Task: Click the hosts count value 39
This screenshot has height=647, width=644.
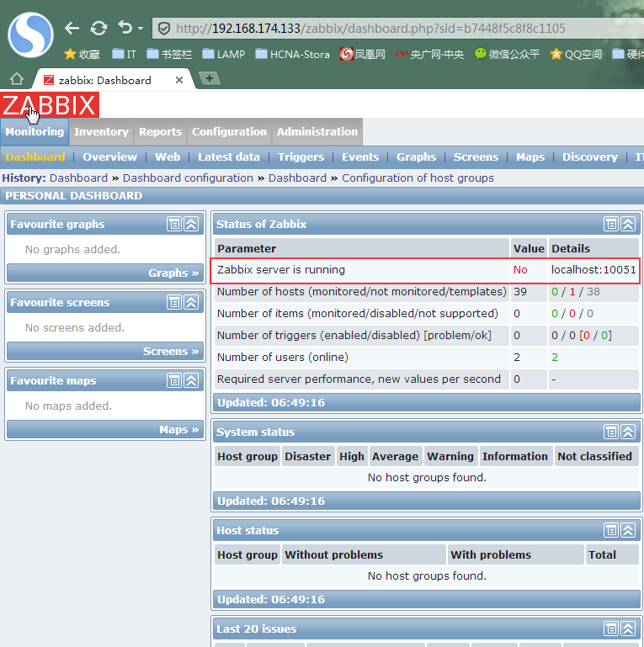Action: [x=520, y=292]
